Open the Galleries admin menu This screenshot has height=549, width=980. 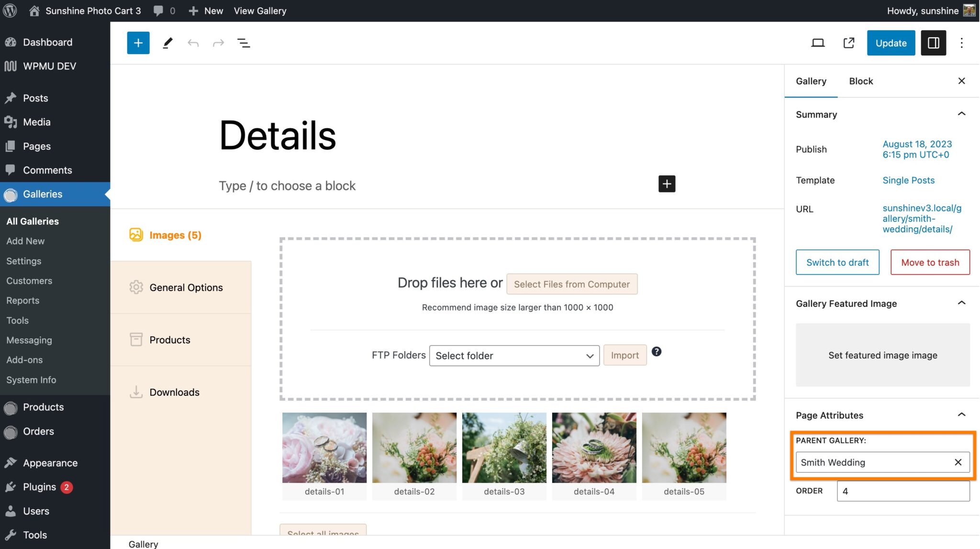[x=43, y=194]
